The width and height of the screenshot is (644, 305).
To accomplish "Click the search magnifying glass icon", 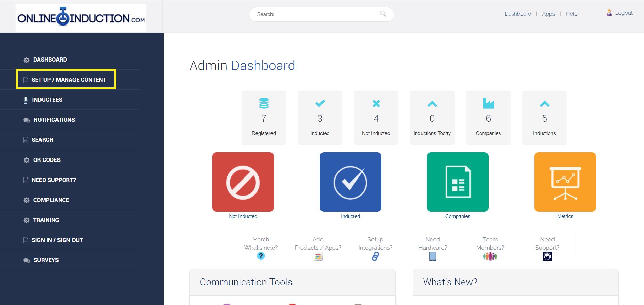I will [x=383, y=14].
